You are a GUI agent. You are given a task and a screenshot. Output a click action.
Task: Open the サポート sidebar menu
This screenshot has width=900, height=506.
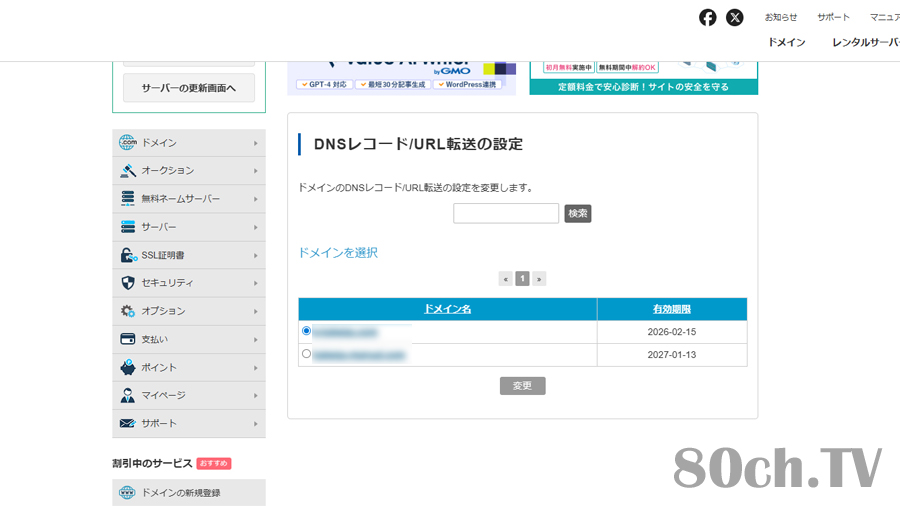pos(189,423)
